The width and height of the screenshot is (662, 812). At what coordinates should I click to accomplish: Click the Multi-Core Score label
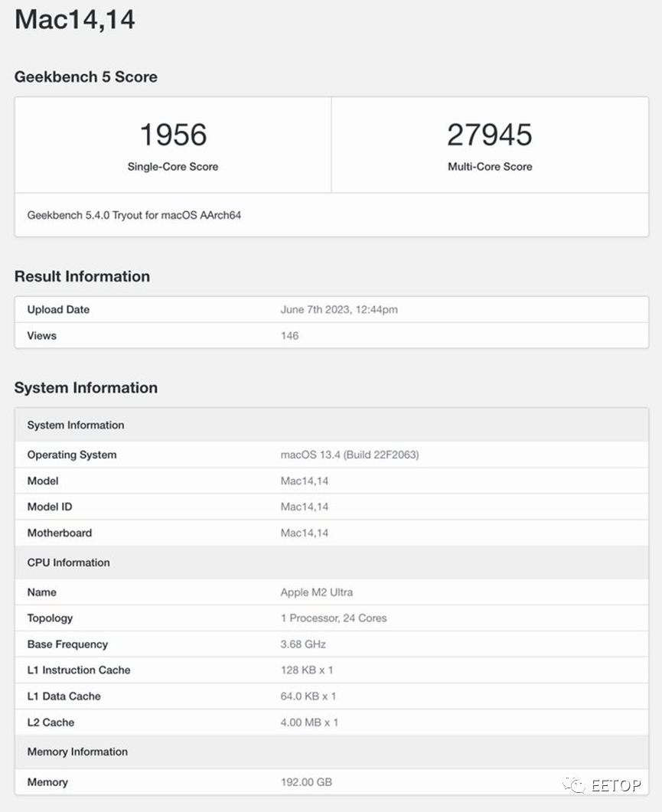click(x=490, y=167)
